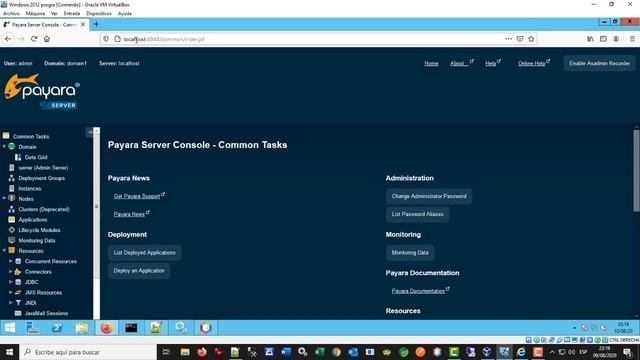The width and height of the screenshot is (640, 360).
Task: Bookmark page with star icon
Action: click(x=531, y=39)
